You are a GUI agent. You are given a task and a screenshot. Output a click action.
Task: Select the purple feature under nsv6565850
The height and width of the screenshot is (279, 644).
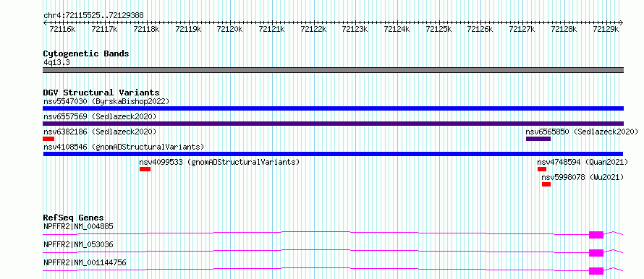click(538, 139)
